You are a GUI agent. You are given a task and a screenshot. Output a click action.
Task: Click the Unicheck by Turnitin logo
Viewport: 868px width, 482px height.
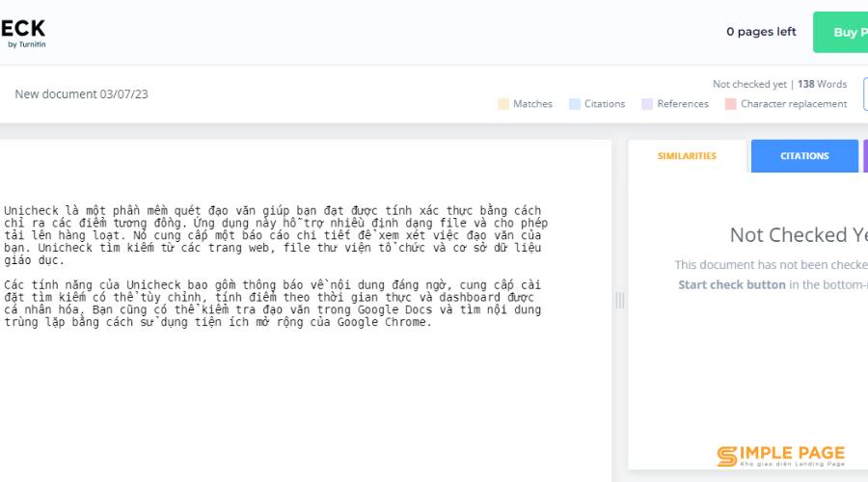tap(23, 33)
